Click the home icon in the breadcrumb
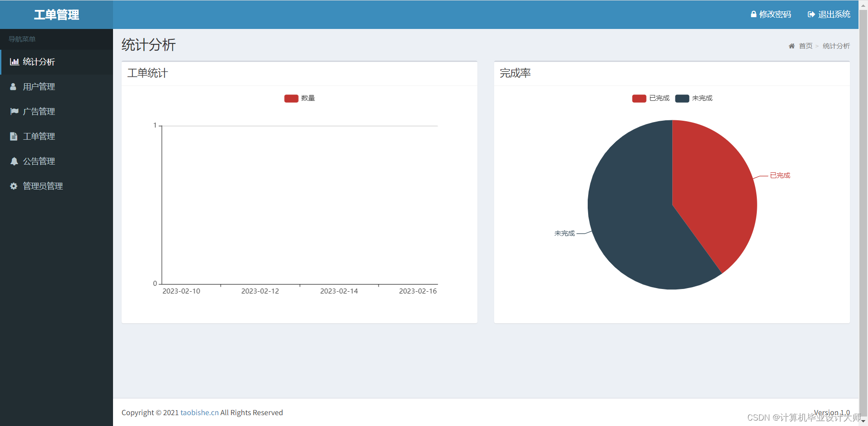Screen dimensions: 868x426 pos(792,46)
